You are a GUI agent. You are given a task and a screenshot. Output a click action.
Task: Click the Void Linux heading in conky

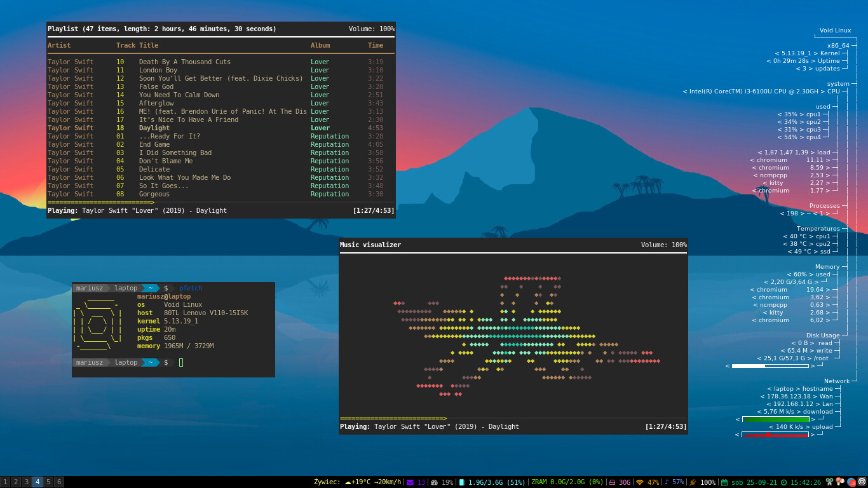[835, 30]
